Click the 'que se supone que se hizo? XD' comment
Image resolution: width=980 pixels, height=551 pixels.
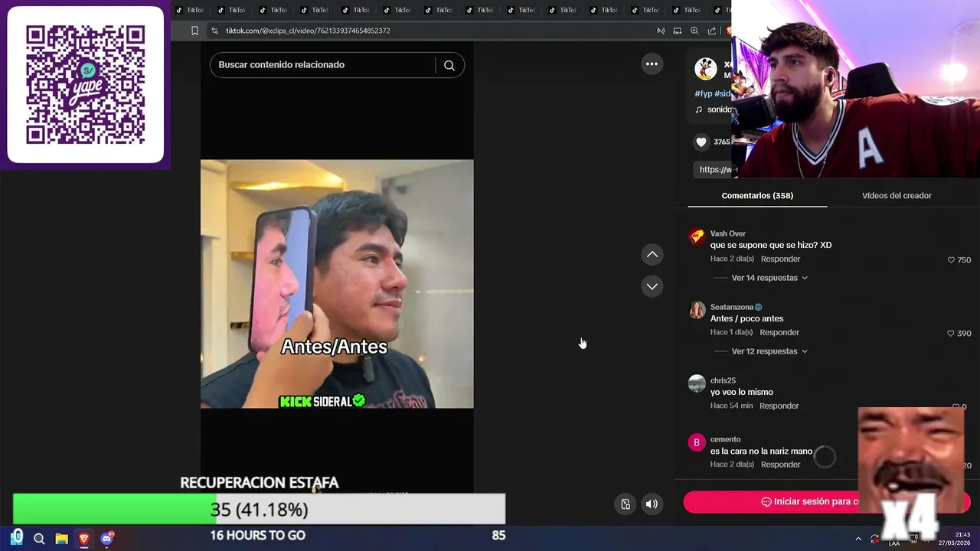[x=771, y=245]
